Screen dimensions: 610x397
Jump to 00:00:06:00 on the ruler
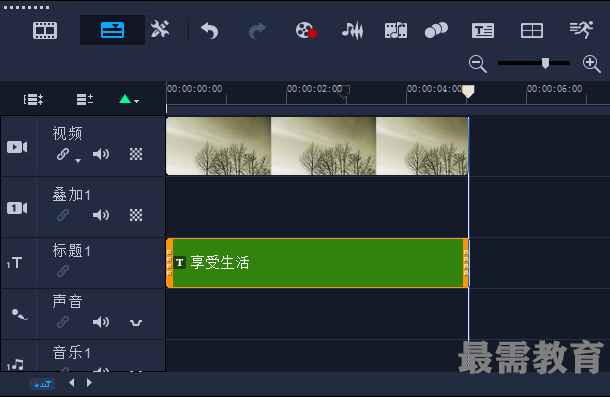click(x=554, y=89)
